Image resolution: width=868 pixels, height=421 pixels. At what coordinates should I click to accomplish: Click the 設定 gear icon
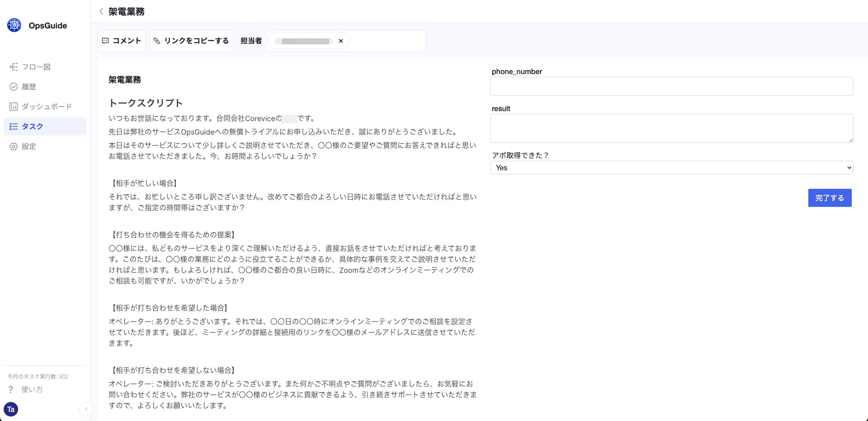point(14,146)
